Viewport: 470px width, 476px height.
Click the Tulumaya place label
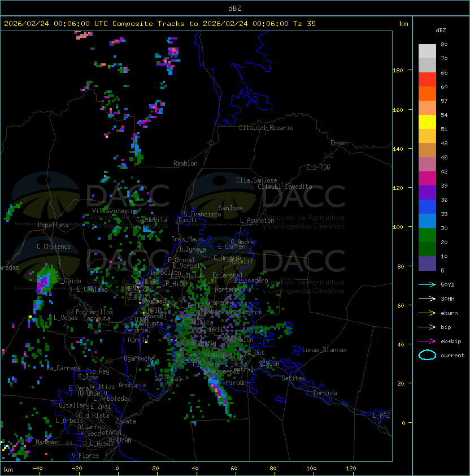point(193,249)
